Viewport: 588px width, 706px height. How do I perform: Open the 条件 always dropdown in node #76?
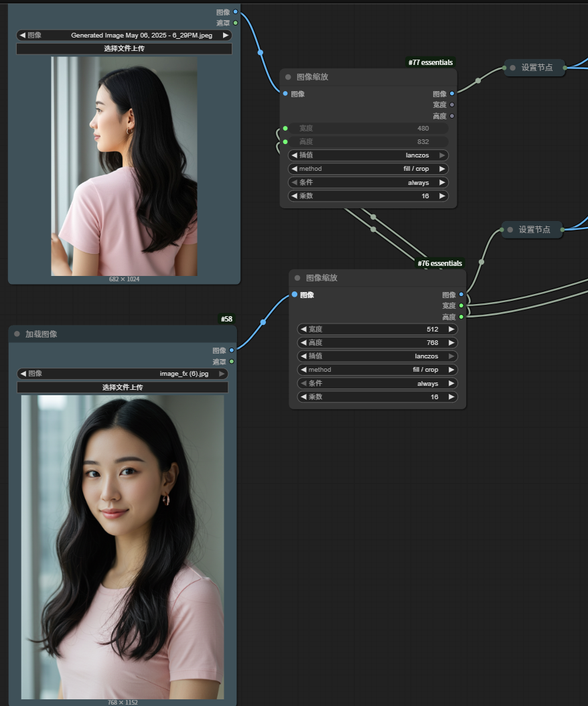click(377, 383)
